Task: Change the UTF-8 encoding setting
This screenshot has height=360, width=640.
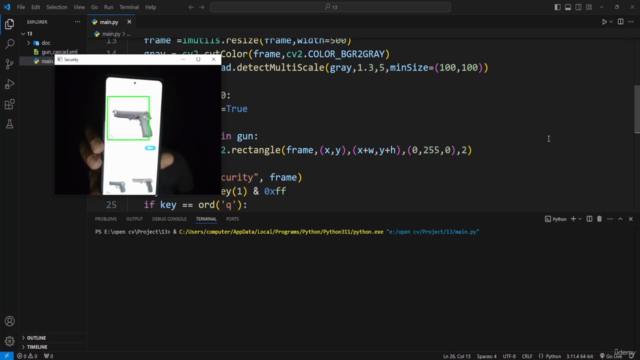Action: tap(509, 356)
